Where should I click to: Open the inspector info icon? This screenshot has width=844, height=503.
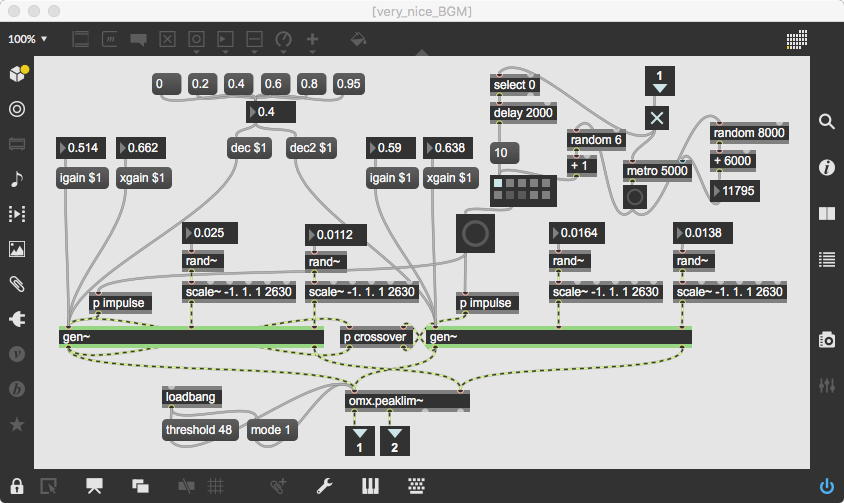pyautogui.click(x=827, y=167)
